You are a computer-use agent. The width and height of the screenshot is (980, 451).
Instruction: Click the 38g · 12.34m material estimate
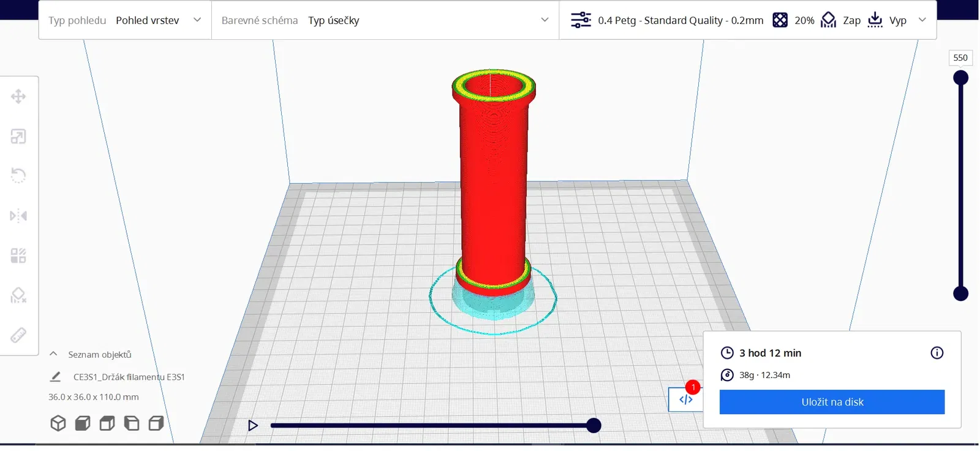click(x=764, y=375)
